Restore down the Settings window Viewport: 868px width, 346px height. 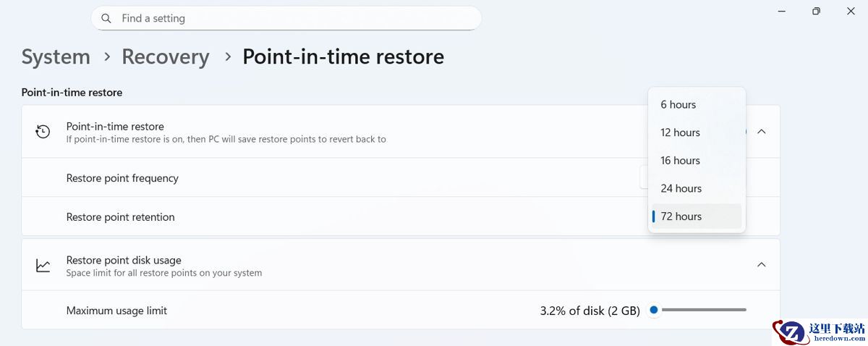(x=816, y=12)
